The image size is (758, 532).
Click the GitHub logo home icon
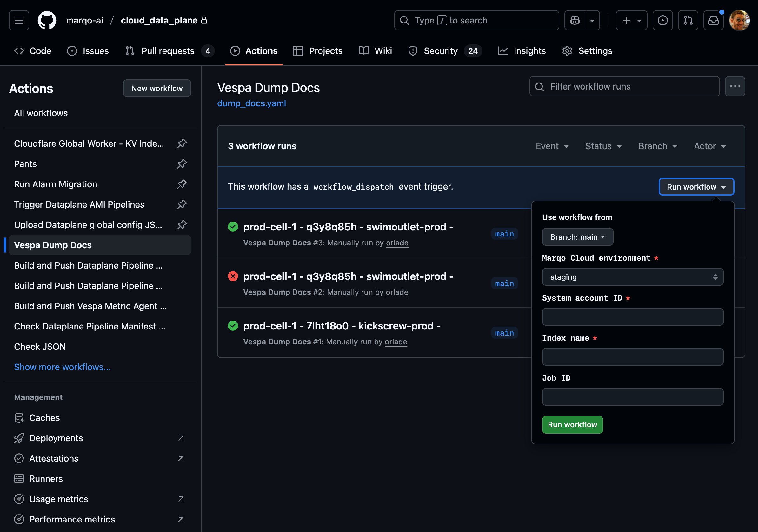click(47, 21)
